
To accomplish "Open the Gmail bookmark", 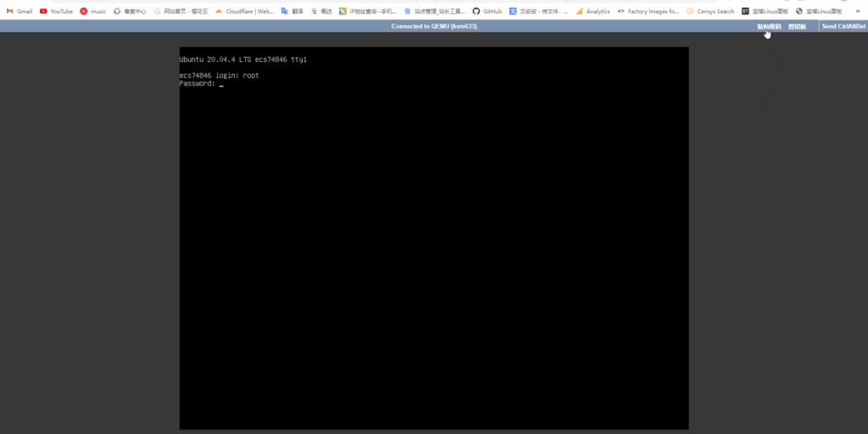I will coord(19,11).
